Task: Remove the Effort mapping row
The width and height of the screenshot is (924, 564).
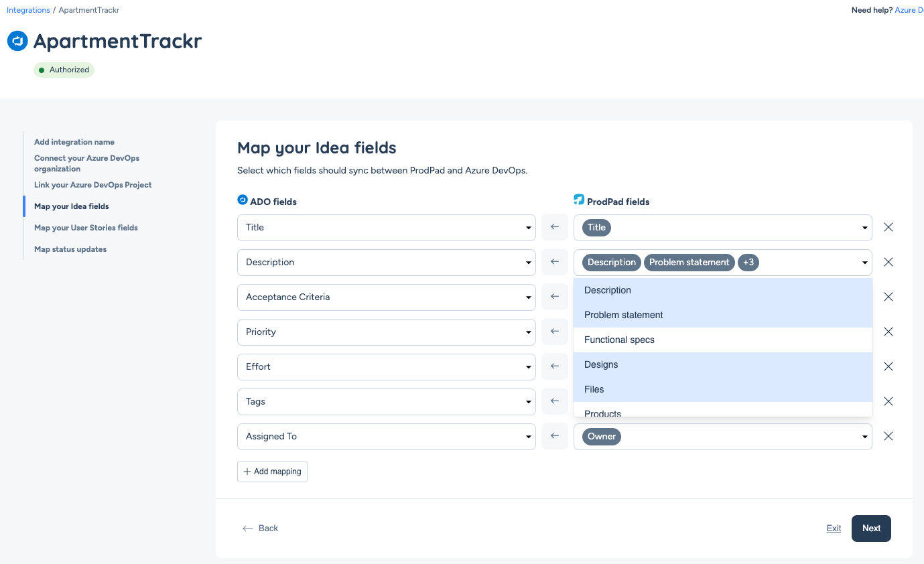Action: click(x=888, y=366)
